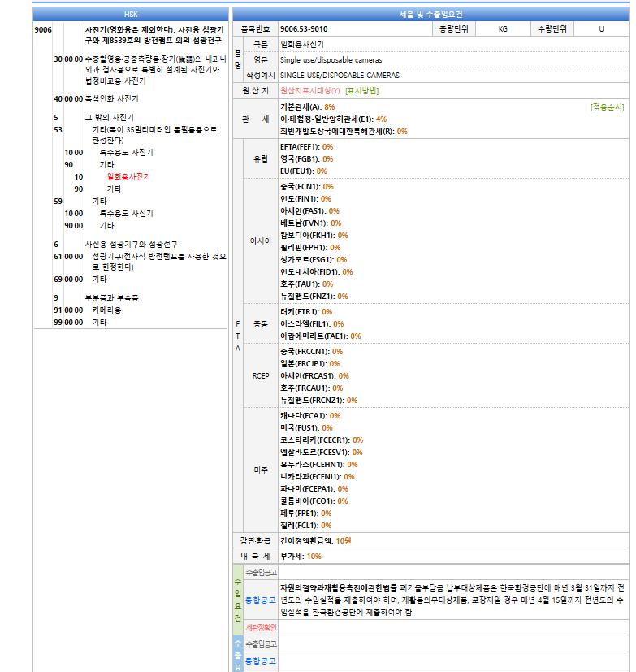Select 일회용사진기 tree entry in HSK

128,176
